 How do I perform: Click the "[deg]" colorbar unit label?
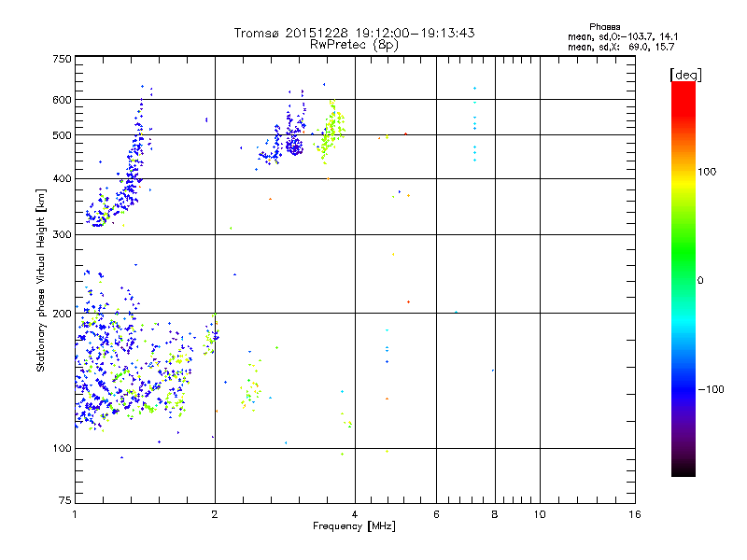(685, 75)
